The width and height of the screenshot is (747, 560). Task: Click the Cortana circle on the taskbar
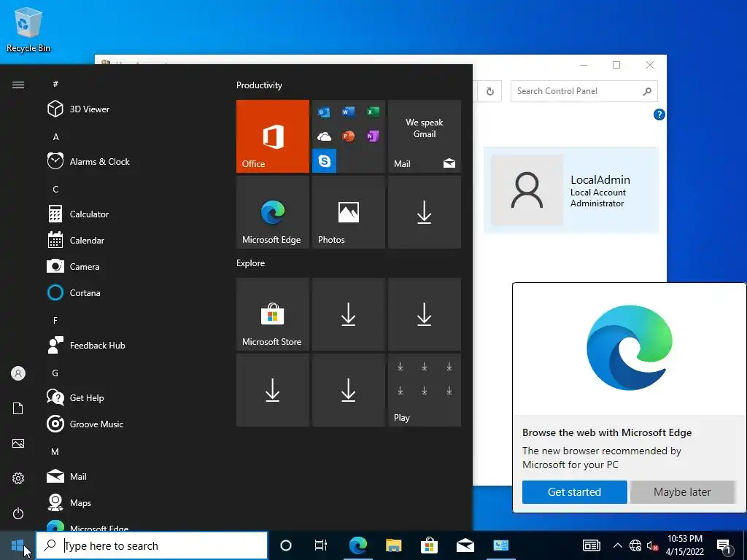pyautogui.click(x=286, y=545)
